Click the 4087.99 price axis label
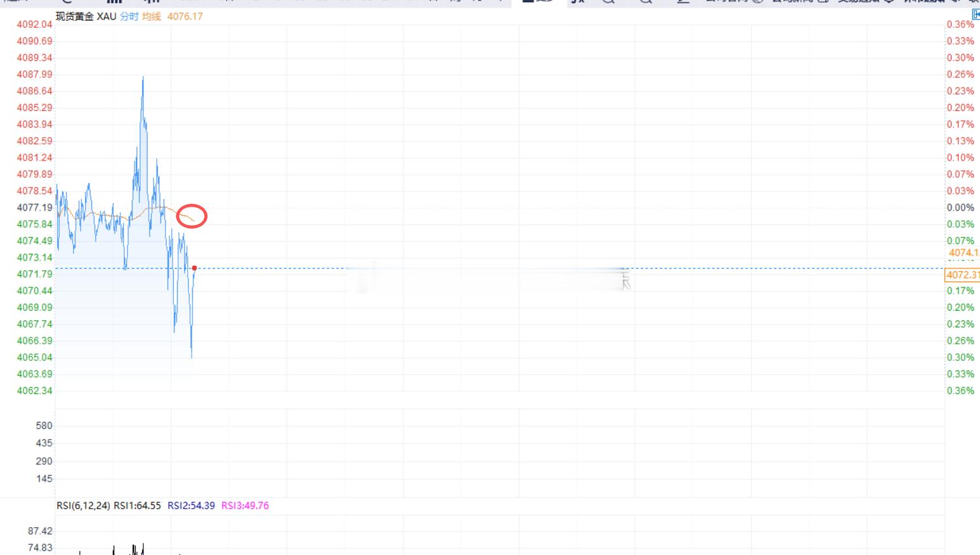 pyautogui.click(x=35, y=74)
